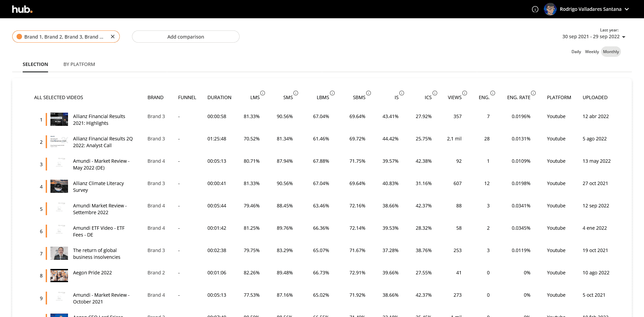The width and height of the screenshot is (644, 317).
Task: Click the 4 ene 2022 upload date
Action: 595,228
